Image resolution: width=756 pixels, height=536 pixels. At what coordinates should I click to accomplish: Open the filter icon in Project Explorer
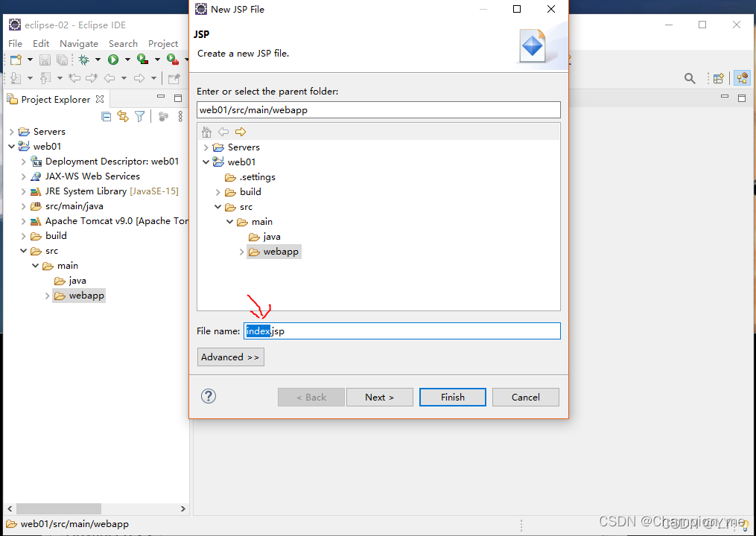tap(140, 116)
